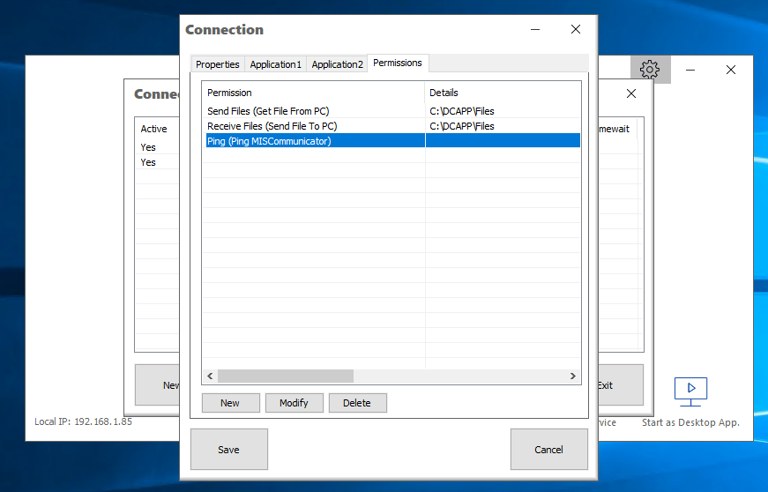Select the second Yes row in Active column
Viewport: 768px width, 492px height.
(x=148, y=162)
